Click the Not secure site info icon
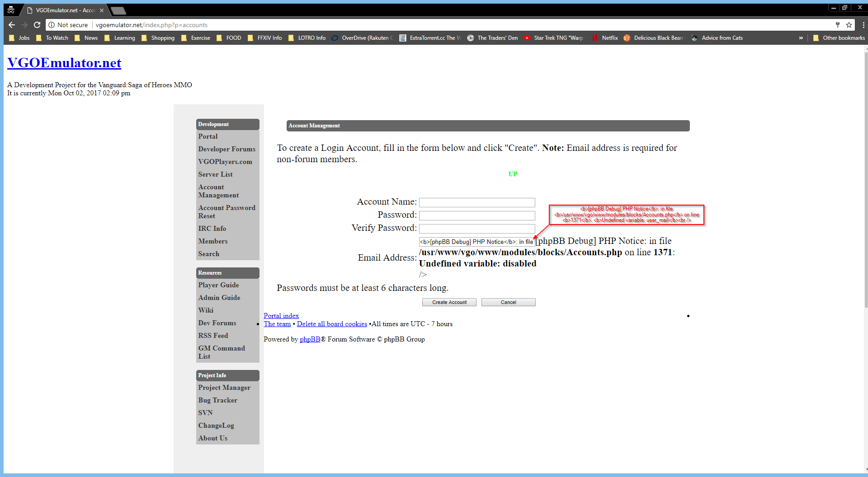Screen dimensions: 868x477 (x=52, y=25)
